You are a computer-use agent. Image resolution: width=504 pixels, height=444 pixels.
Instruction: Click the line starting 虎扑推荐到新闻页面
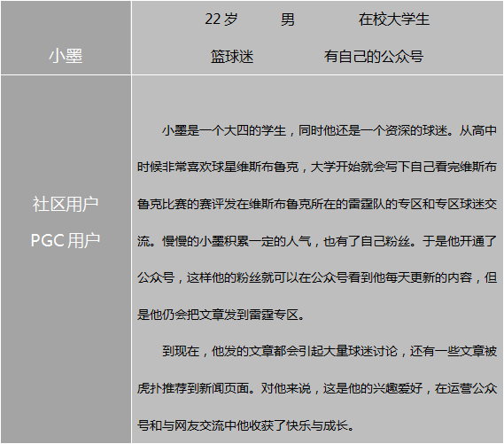(x=317, y=388)
